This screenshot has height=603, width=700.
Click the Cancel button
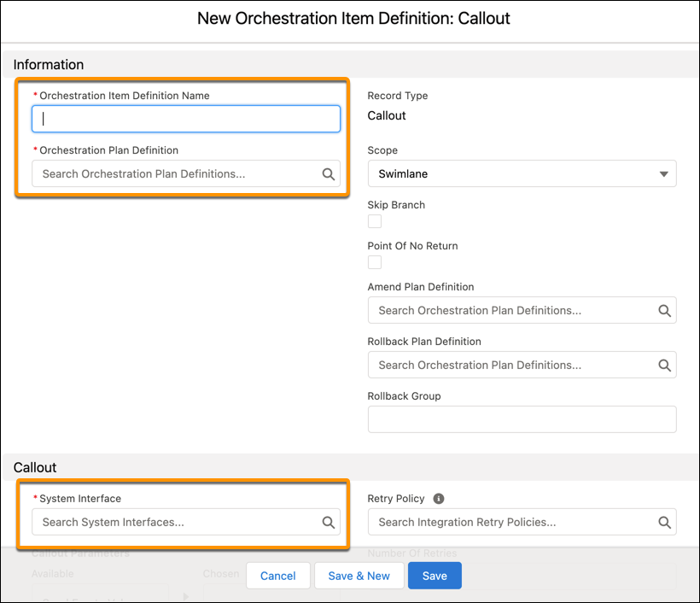click(277, 575)
